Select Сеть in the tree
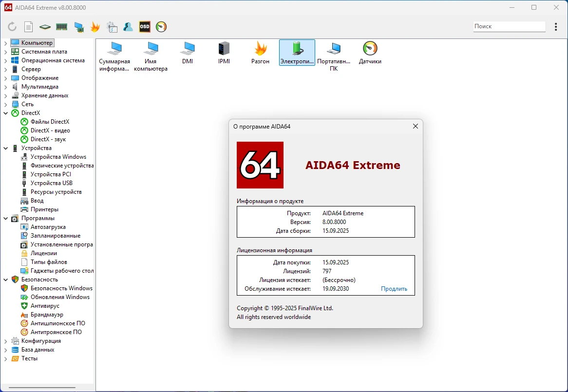Viewport: 568px width, 392px height. pyautogui.click(x=27, y=104)
